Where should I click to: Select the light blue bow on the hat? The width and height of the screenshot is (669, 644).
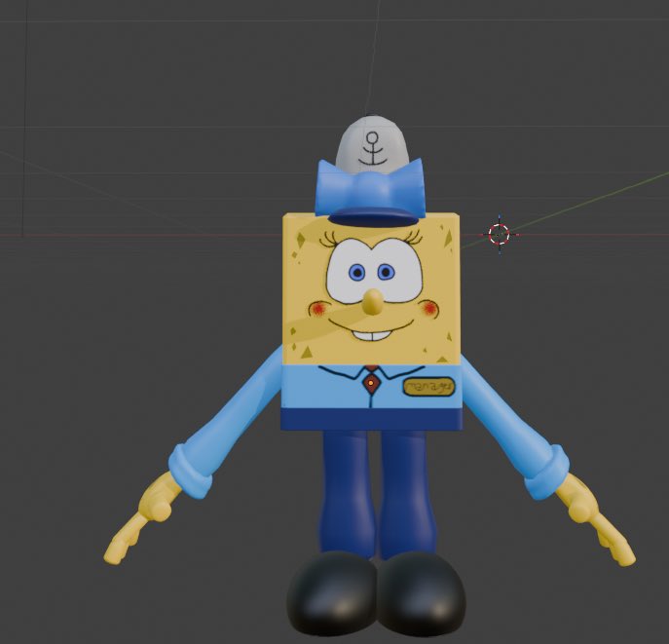click(370, 188)
